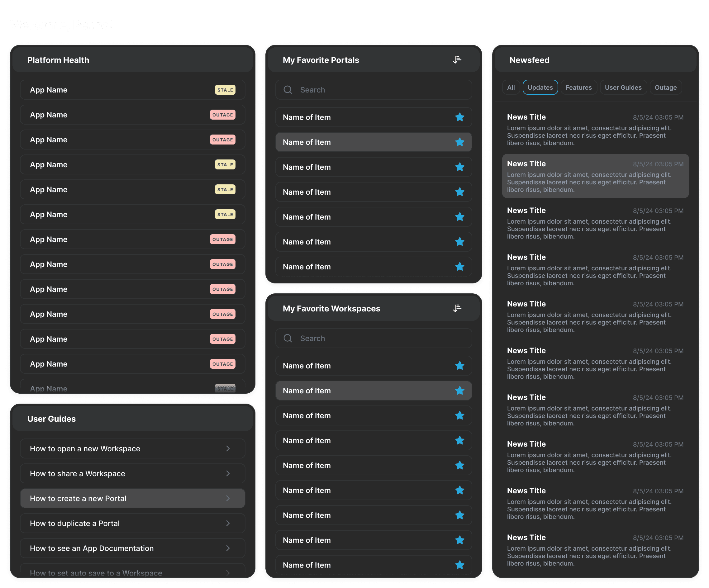Show All newsfeed items
This screenshot has width=709, height=588.
(511, 88)
